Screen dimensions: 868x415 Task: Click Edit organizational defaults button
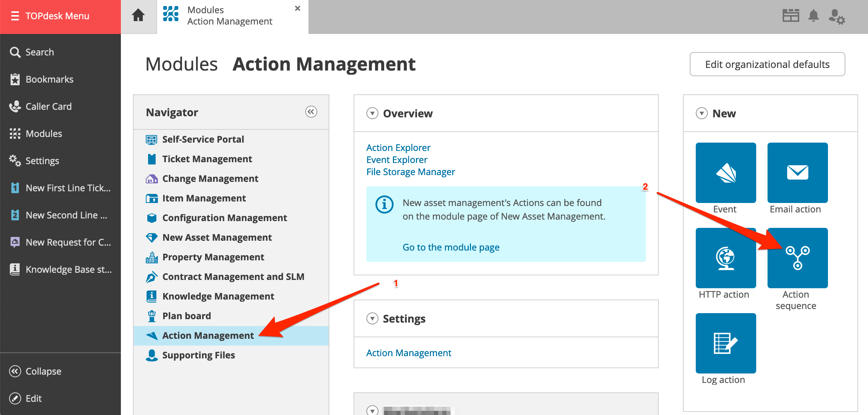click(767, 65)
